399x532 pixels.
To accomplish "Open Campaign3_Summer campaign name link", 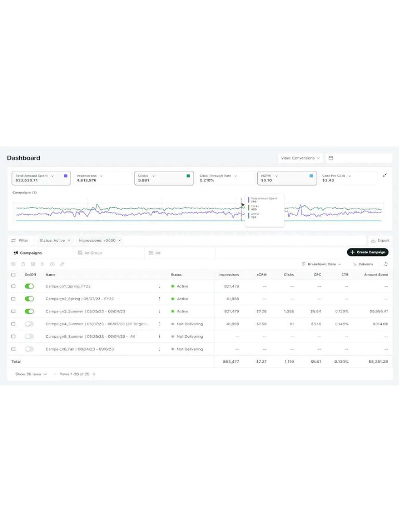I will [86, 311].
